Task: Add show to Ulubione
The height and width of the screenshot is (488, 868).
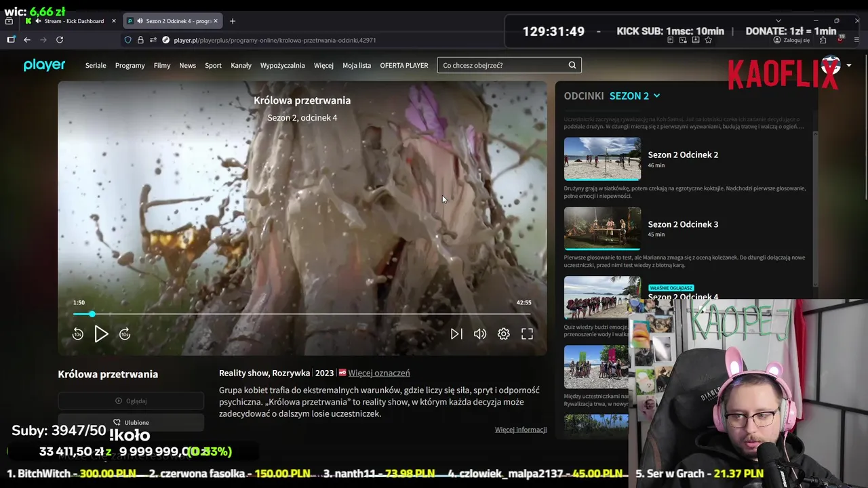Action: point(131,422)
